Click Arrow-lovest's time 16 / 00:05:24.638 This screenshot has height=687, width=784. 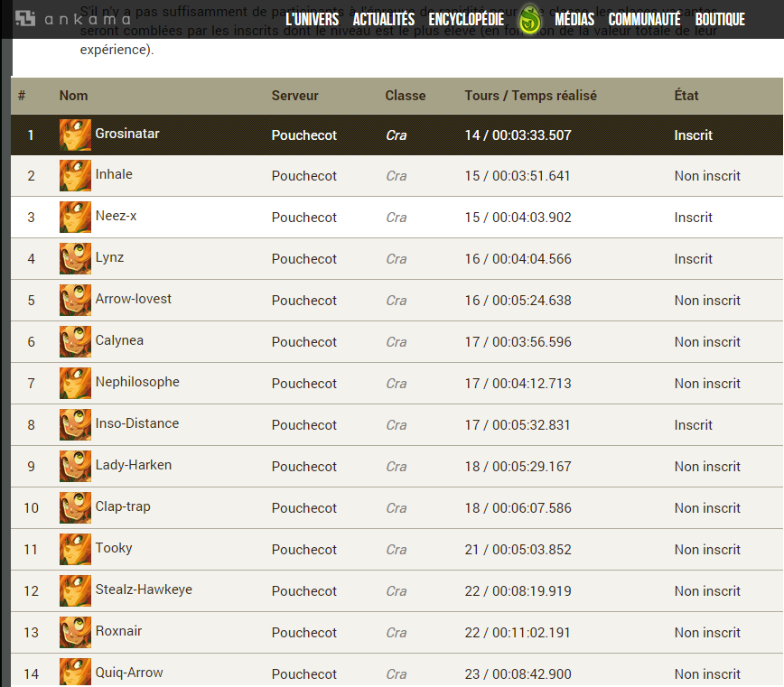pyautogui.click(x=518, y=301)
